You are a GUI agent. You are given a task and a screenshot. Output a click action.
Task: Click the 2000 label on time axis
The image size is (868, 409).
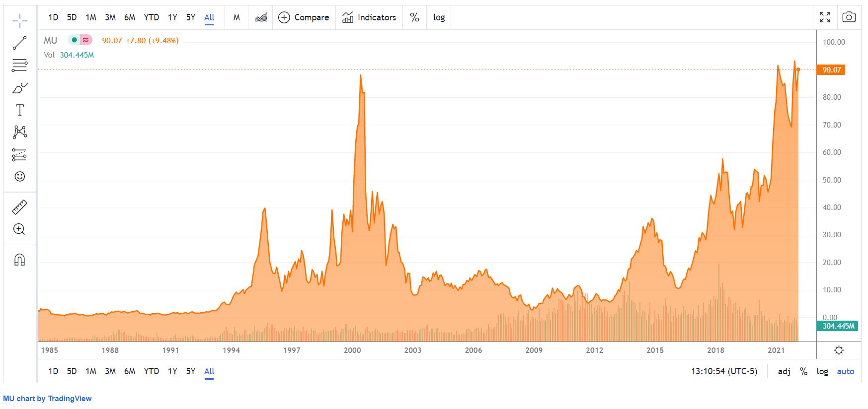pyautogui.click(x=352, y=350)
